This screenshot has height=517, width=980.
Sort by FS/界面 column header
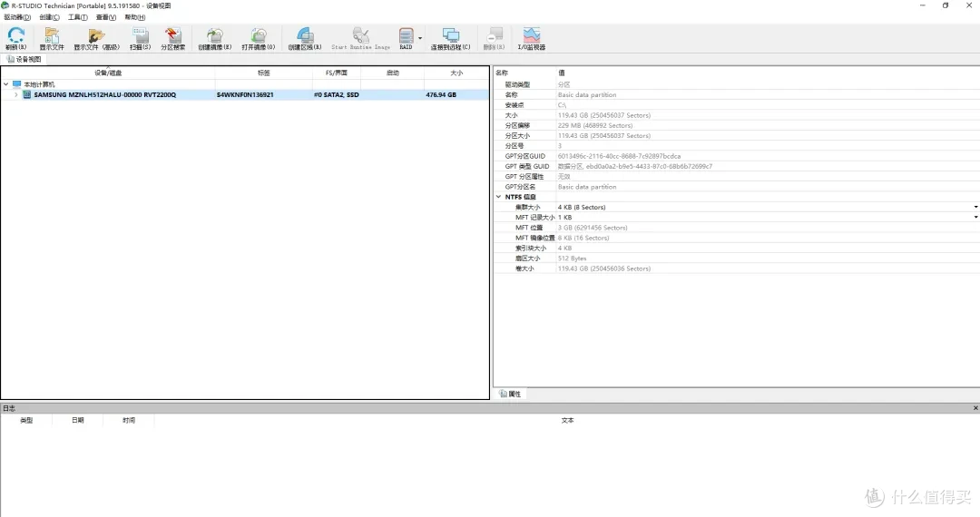pyautogui.click(x=337, y=73)
